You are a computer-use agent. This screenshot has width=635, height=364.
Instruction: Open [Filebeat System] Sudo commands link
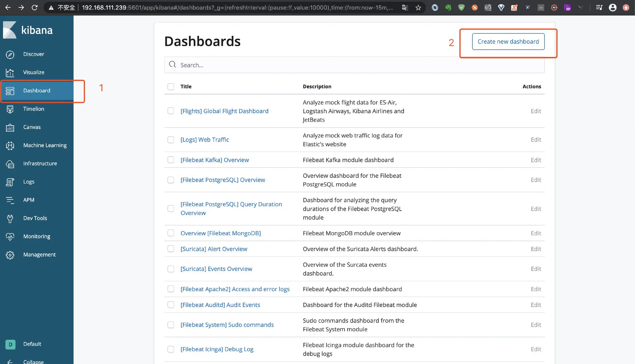click(227, 325)
